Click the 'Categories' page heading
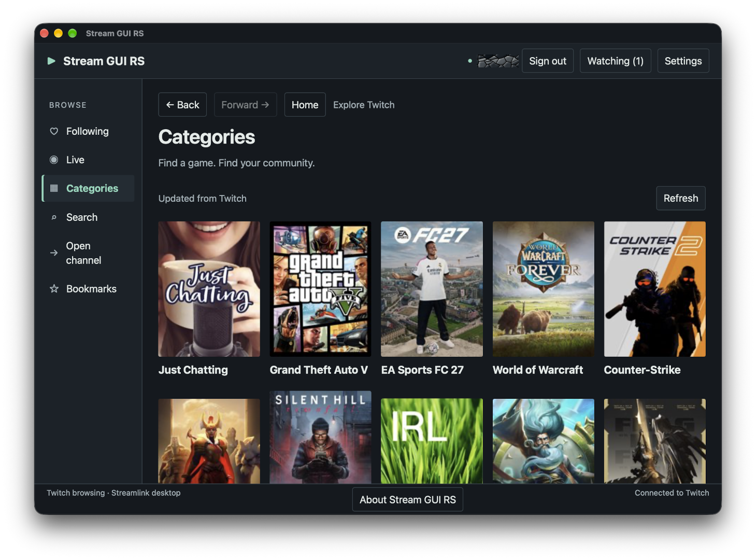The image size is (756, 560). coord(207,137)
